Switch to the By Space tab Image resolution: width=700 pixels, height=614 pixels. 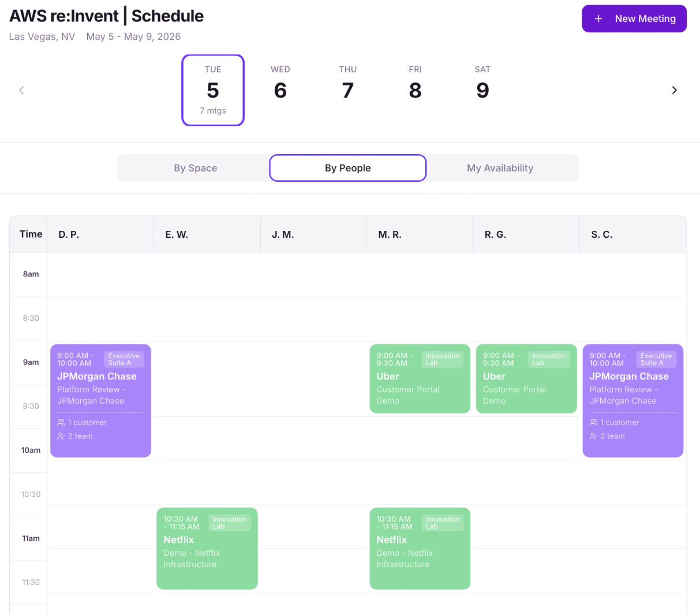[196, 168]
